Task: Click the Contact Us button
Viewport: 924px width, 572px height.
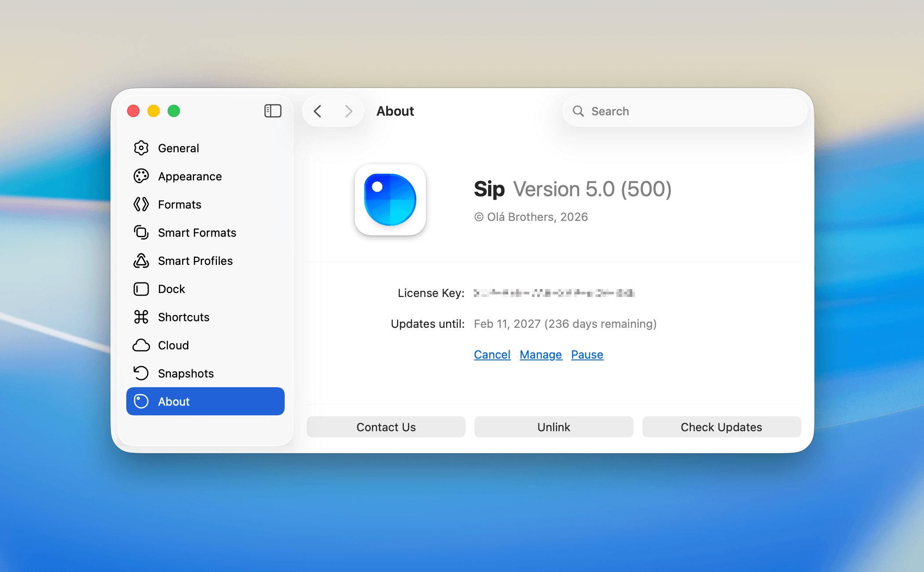Action: 386,427
